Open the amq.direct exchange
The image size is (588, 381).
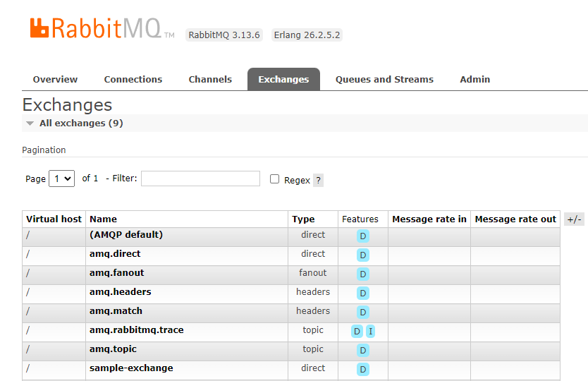click(x=115, y=254)
